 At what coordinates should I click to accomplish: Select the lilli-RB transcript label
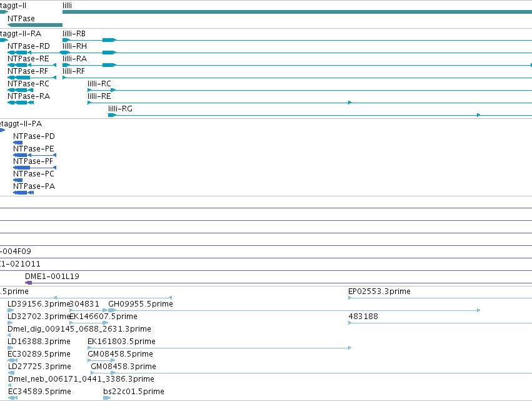click(x=74, y=34)
